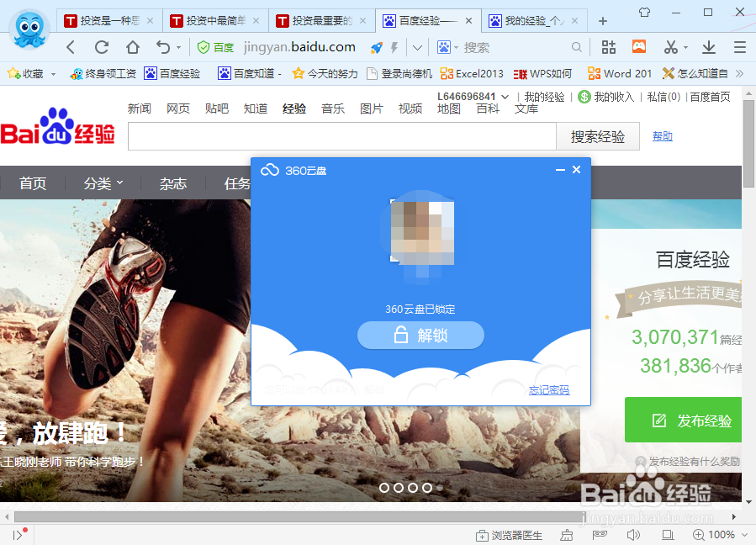The width and height of the screenshot is (756, 545).
Task: Mute sound via the speaker icon
Action: (x=632, y=535)
